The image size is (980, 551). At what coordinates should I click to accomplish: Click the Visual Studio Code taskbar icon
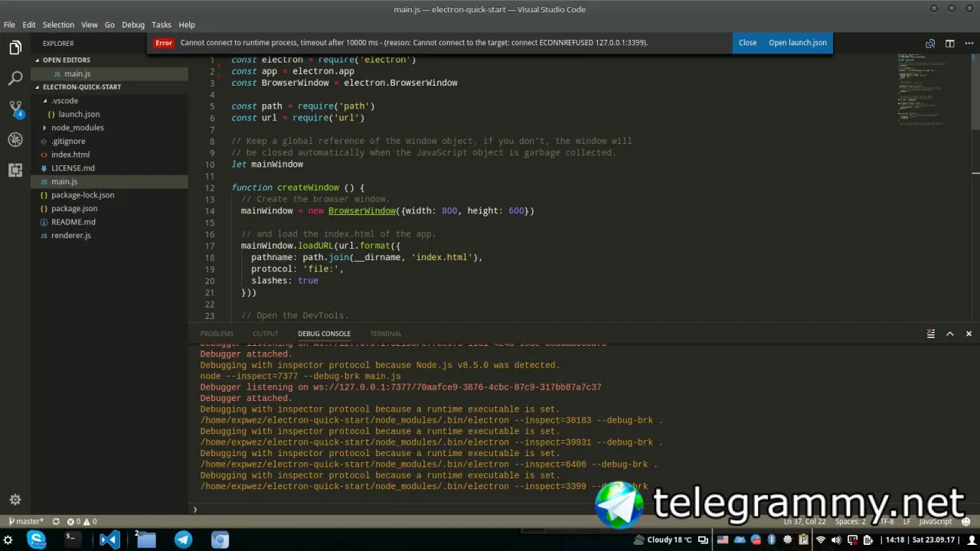[109, 540]
